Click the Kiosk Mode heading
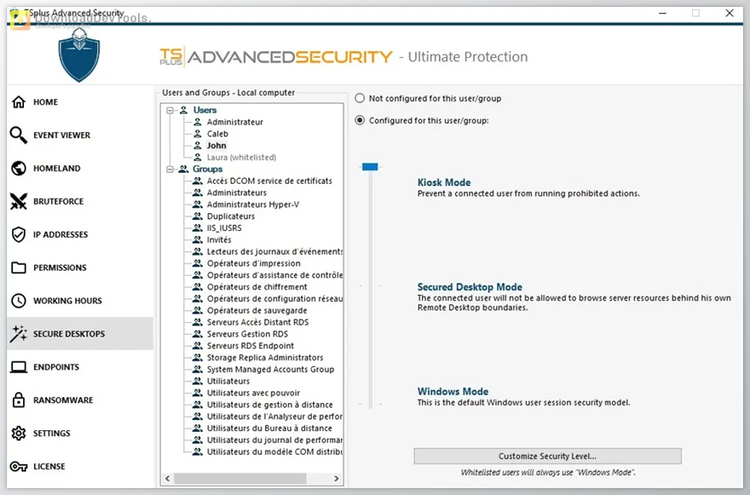The image size is (750, 495). [444, 182]
